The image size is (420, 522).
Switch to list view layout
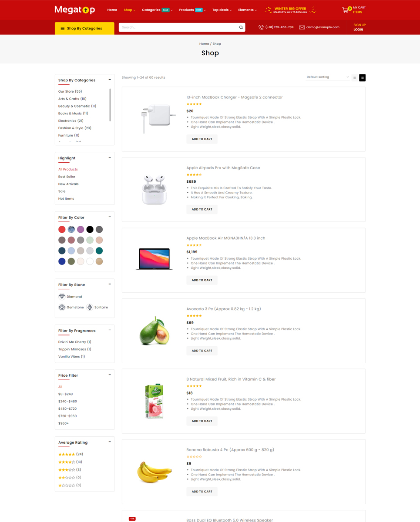(362, 78)
